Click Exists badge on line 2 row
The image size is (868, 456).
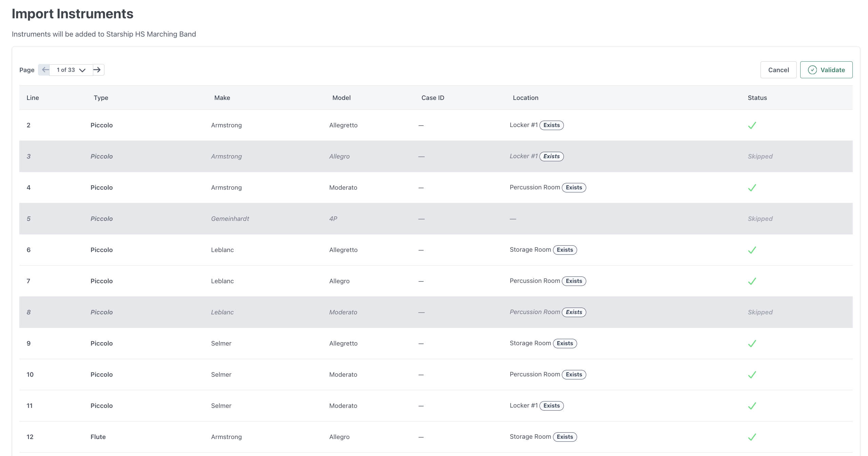[x=551, y=125]
